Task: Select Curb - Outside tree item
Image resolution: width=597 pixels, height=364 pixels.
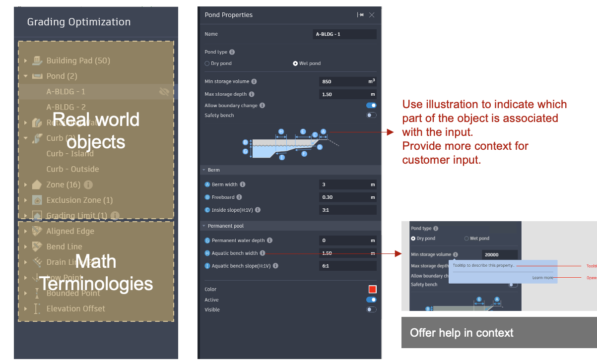Action: 72,169
